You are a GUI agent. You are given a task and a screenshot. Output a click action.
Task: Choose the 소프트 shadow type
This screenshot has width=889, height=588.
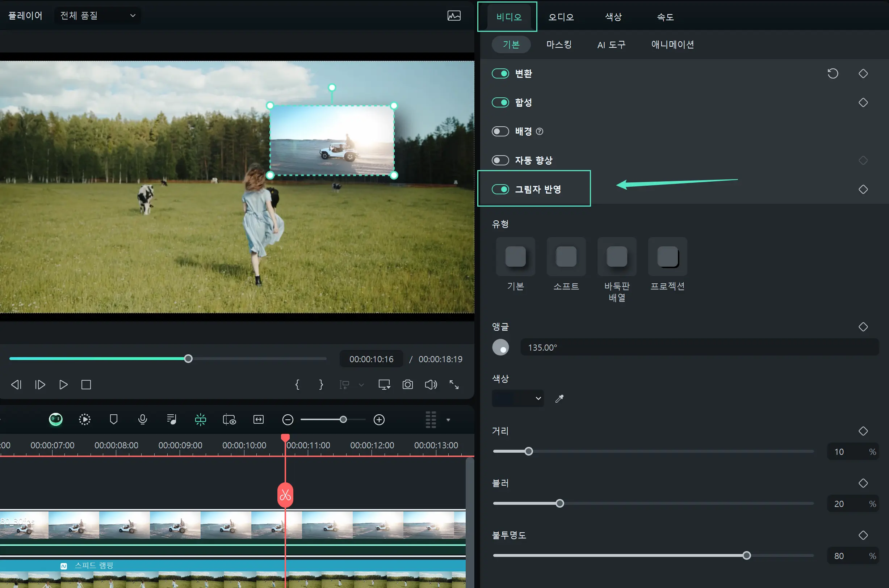(566, 257)
